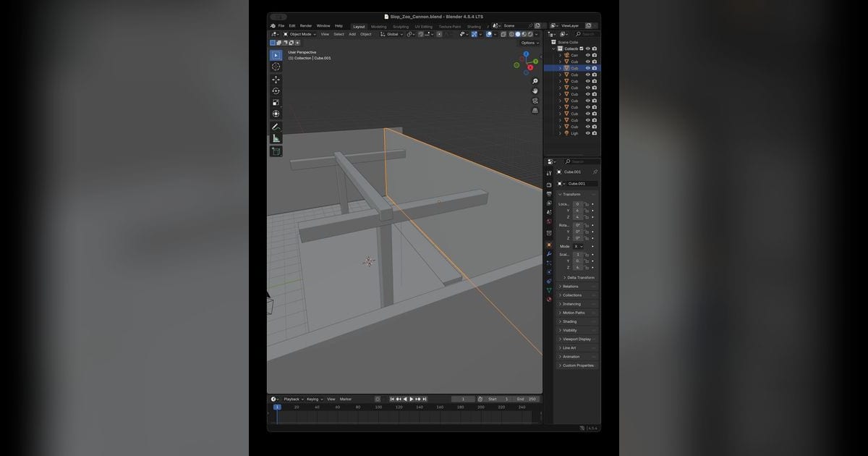Toggle snapping magnet
Viewport: 868px width, 456px height.
422,34
